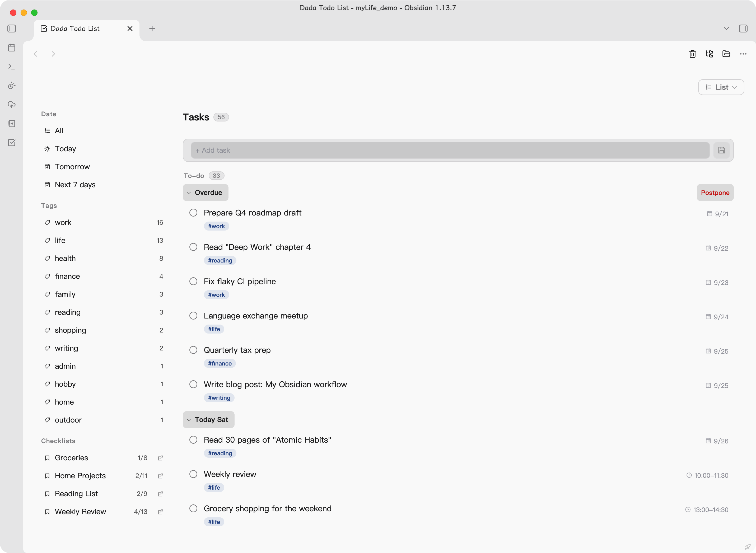Select the Today date filter
Viewport: 756px width, 553px height.
(x=104, y=149)
